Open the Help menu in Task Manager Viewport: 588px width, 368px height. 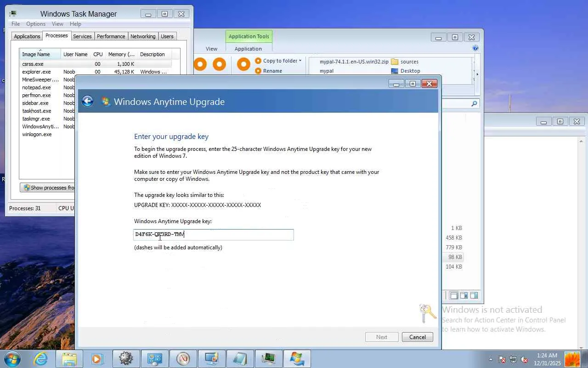75,24
